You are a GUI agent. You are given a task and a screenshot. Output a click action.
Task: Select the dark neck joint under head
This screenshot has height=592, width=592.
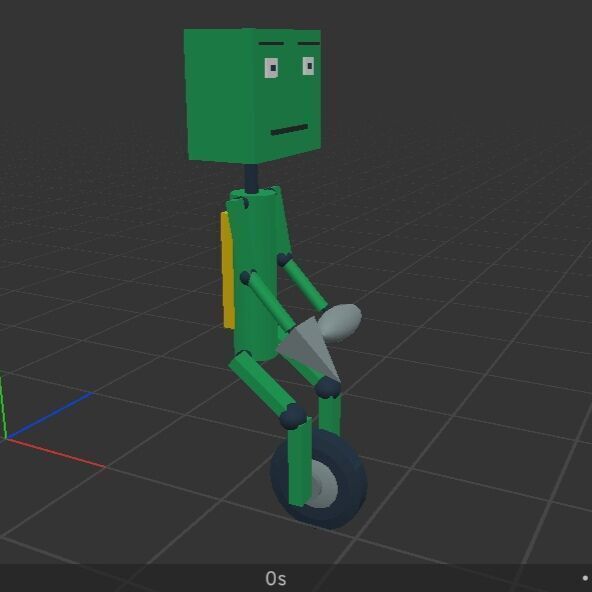pos(251,178)
